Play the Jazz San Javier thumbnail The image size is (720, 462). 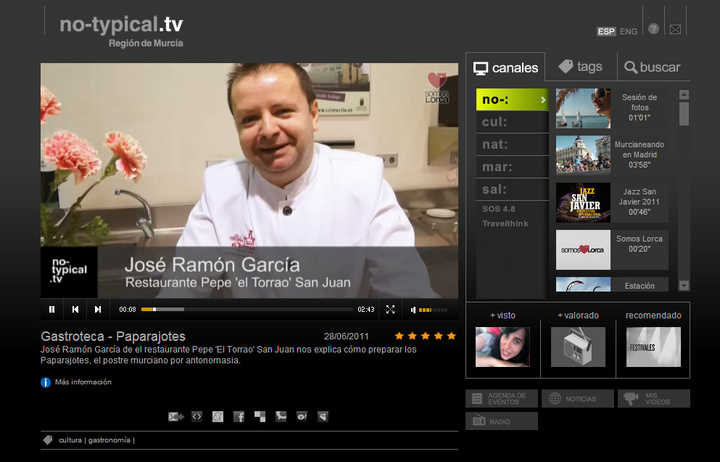(x=583, y=203)
